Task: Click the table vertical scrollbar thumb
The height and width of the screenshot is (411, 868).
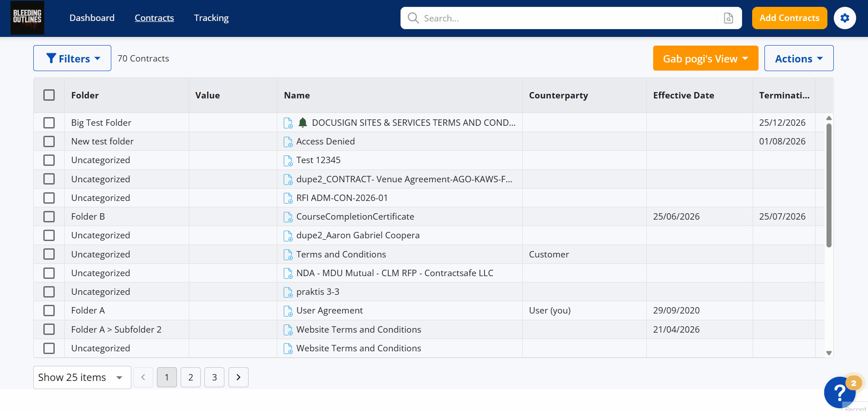Action: point(829,185)
